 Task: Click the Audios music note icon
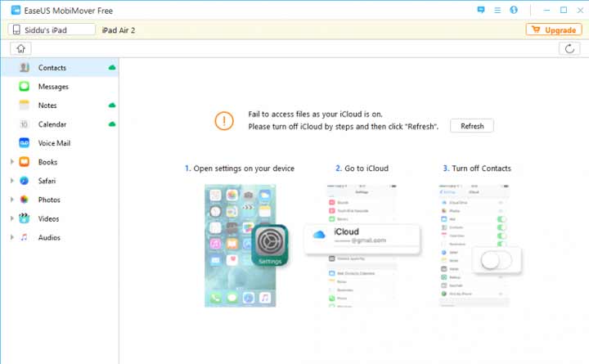coord(24,237)
